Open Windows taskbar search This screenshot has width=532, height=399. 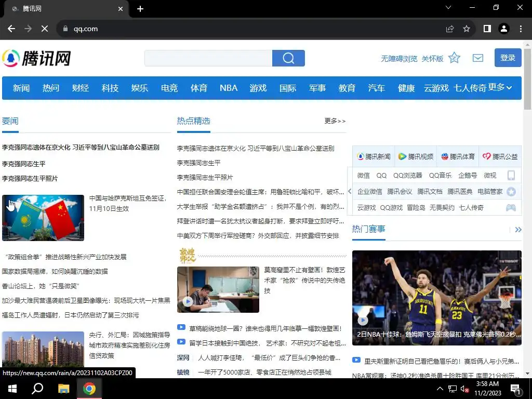click(37, 389)
